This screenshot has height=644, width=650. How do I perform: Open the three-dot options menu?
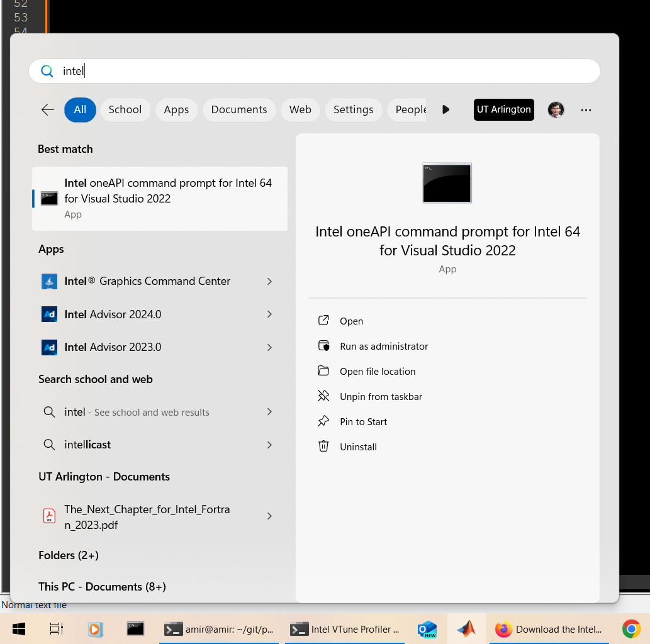(586, 110)
